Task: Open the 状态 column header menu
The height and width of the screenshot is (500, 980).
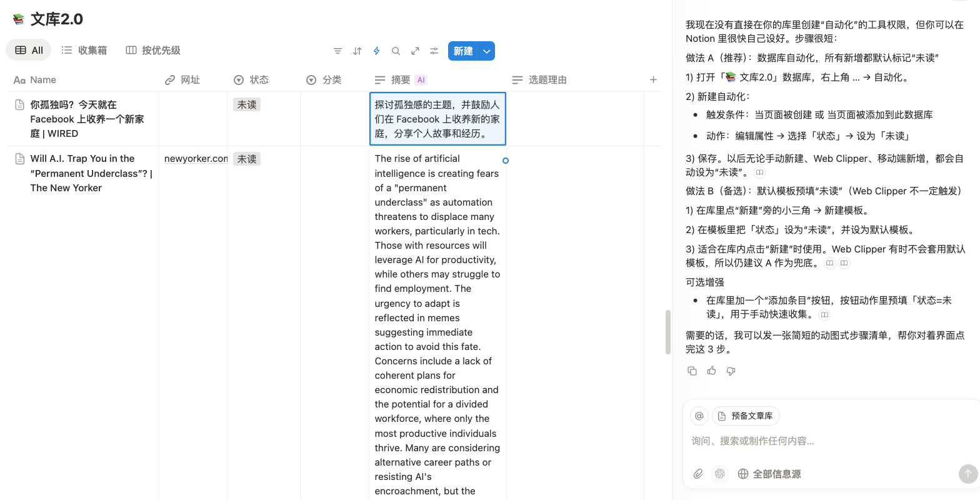Action: (x=264, y=80)
